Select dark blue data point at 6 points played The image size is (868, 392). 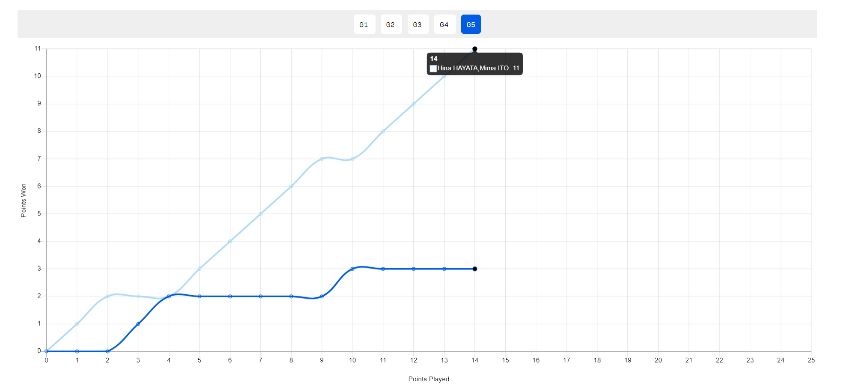(230, 296)
